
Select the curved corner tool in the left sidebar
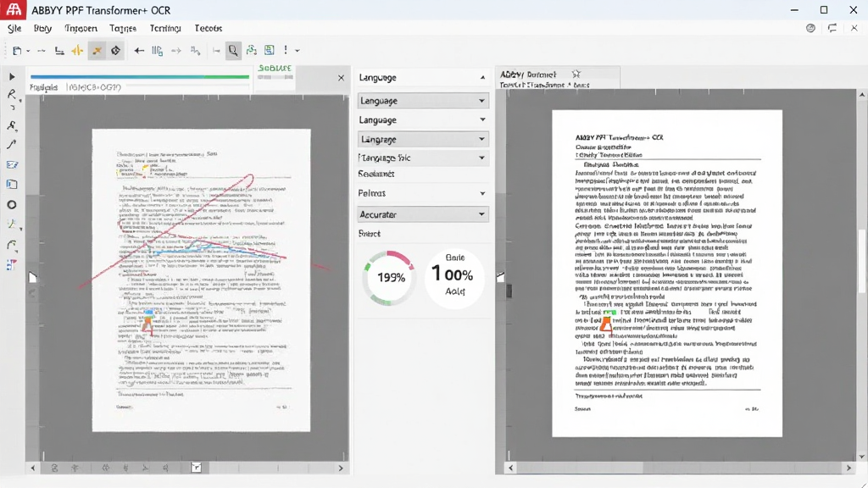pyautogui.click(x=12, y=245)
